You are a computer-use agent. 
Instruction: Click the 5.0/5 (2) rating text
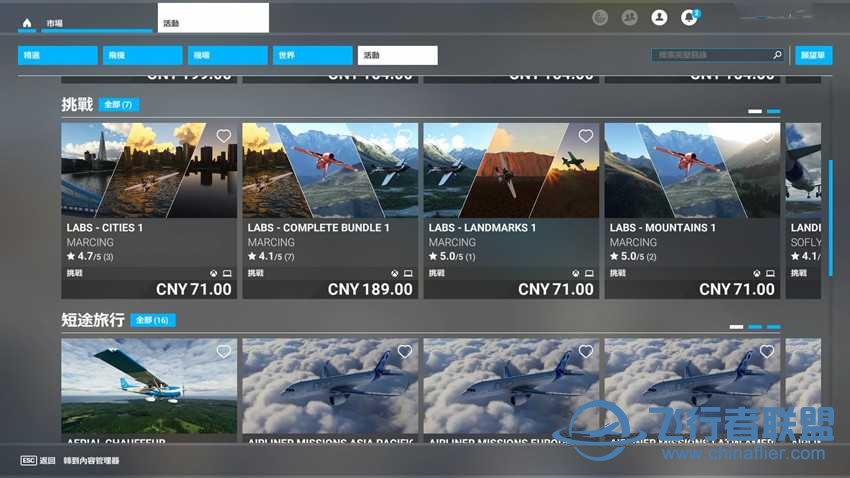pos(633,256)
